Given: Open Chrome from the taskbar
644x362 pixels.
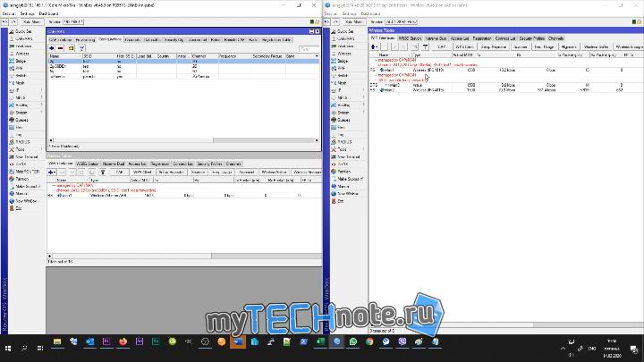Looking at the screenshot, I should point(369,341).
